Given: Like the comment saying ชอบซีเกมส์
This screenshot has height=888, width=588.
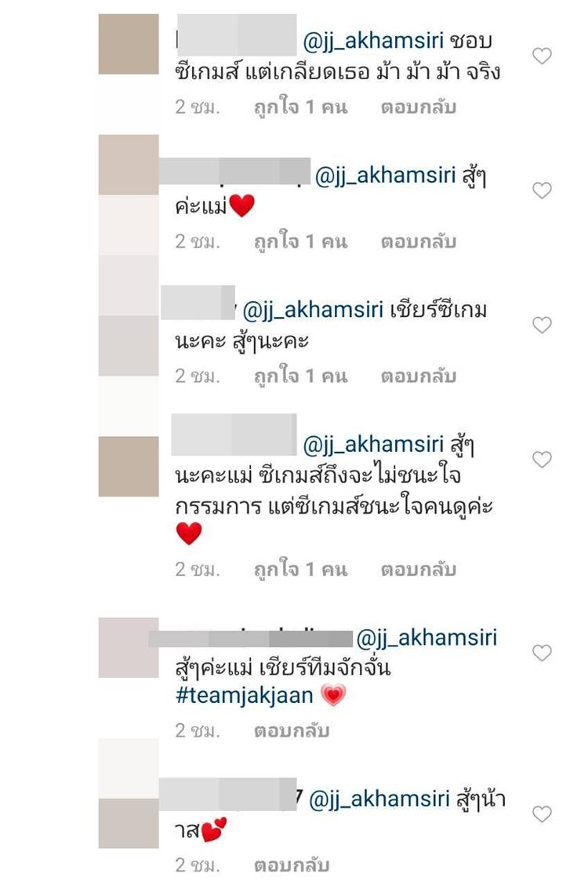Looking at the screenshot, I should point(542,56).
